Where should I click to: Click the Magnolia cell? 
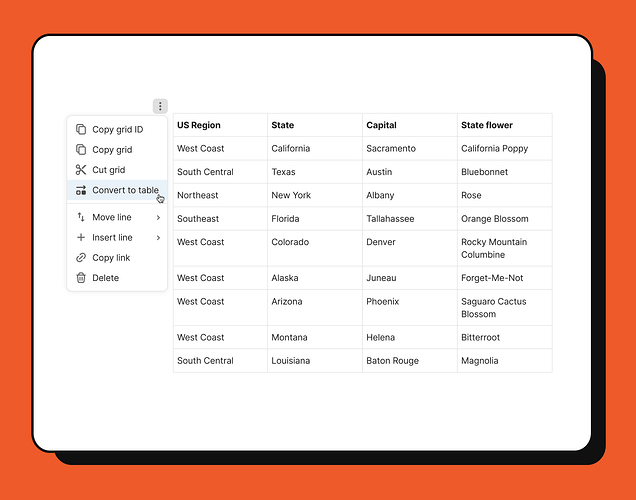pos(505,361)
